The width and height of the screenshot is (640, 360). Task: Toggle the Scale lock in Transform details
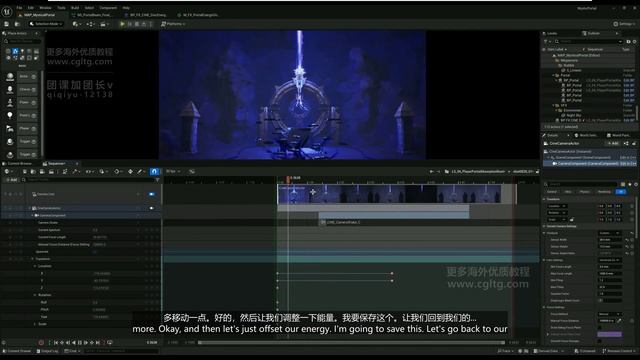click(x=571, y=220)
